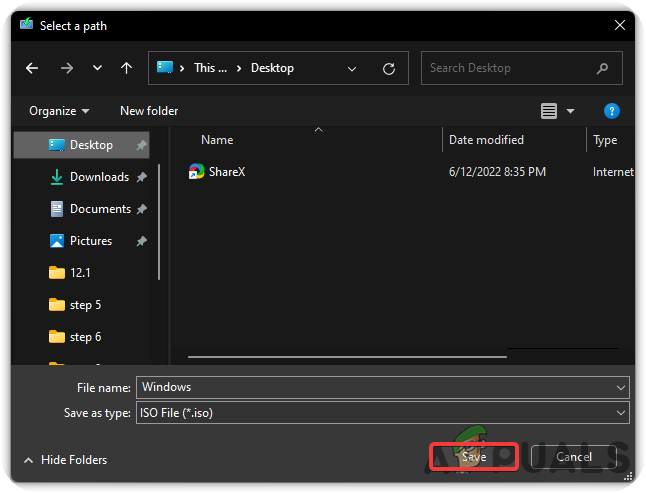Click the Save button
Viewport: 646px width, 493px height.
coord(474,457)
